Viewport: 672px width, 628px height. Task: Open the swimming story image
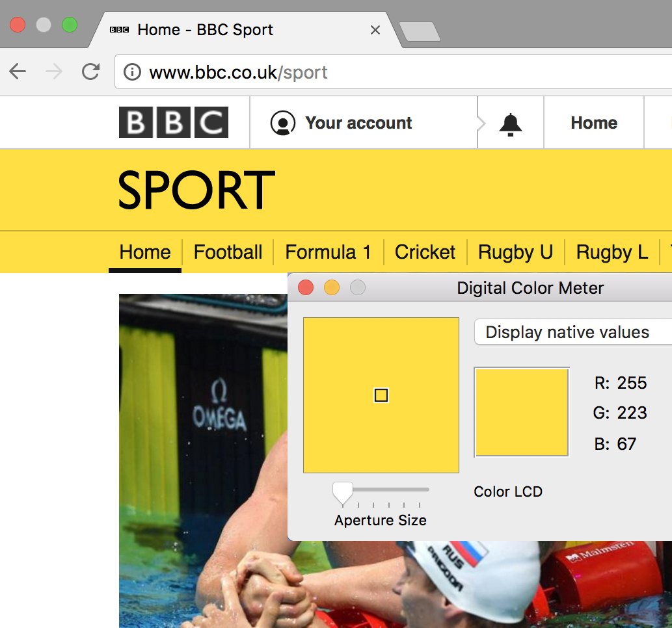click(x=203, y=460)
